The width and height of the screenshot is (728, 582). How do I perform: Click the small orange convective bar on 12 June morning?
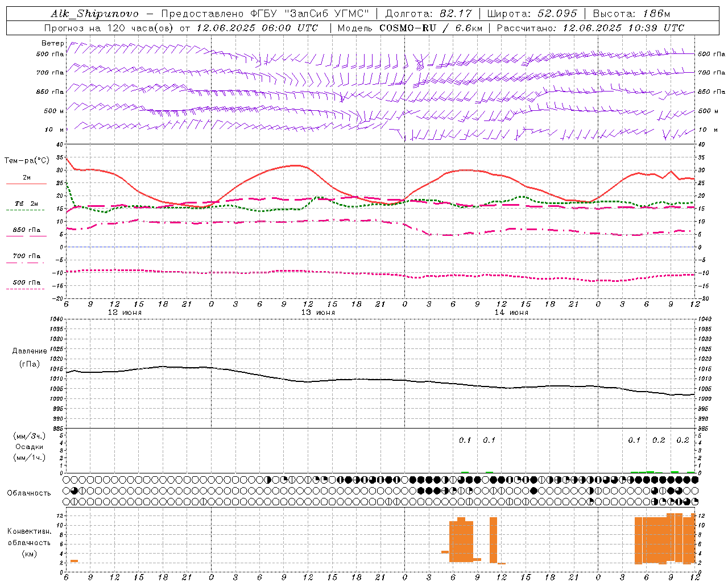(x=74, y=561)
